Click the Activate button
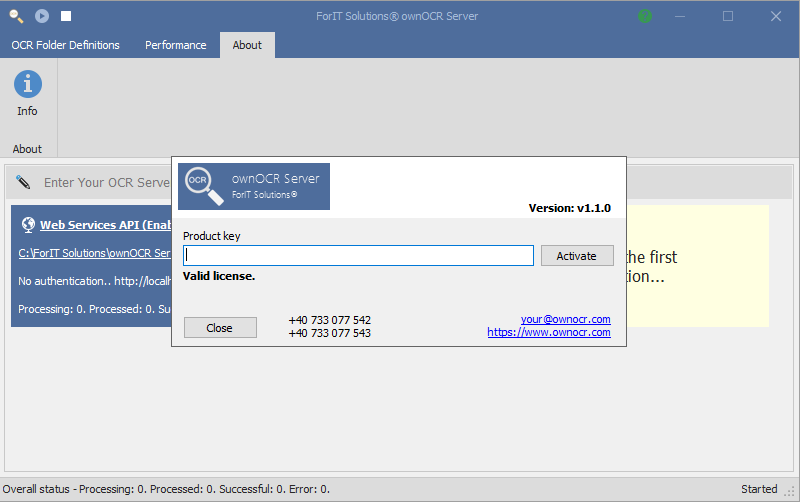 click(577, 256)
